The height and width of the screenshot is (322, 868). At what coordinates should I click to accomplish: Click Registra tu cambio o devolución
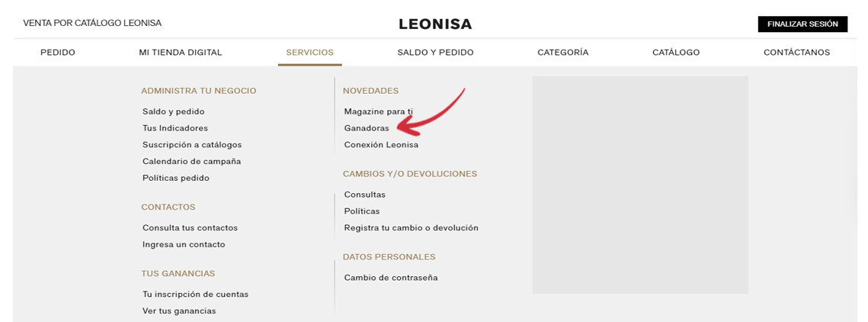click(411, 228)
